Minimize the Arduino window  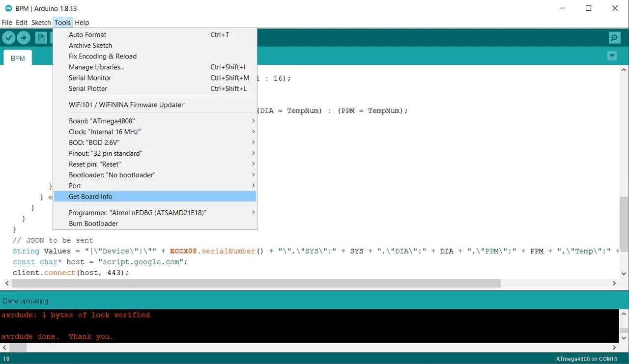click(562, 8)
